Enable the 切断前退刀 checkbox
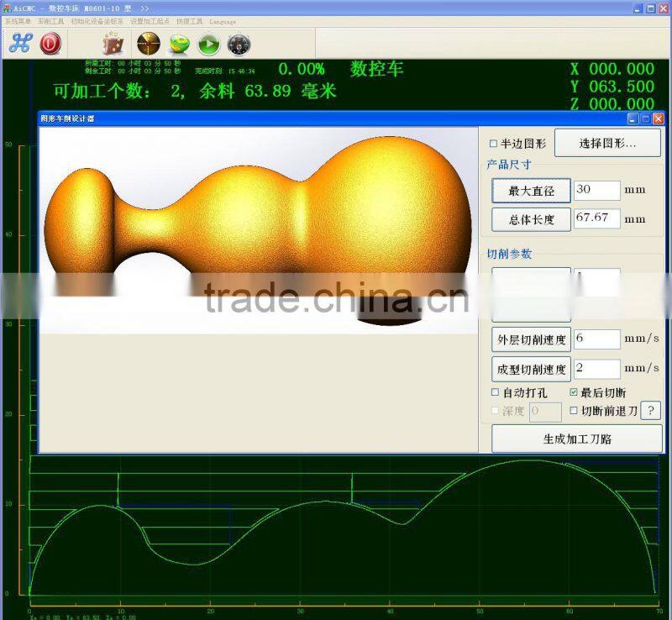Image resolution: width=672 pixels, height=620 pixels. click(574, 411)
